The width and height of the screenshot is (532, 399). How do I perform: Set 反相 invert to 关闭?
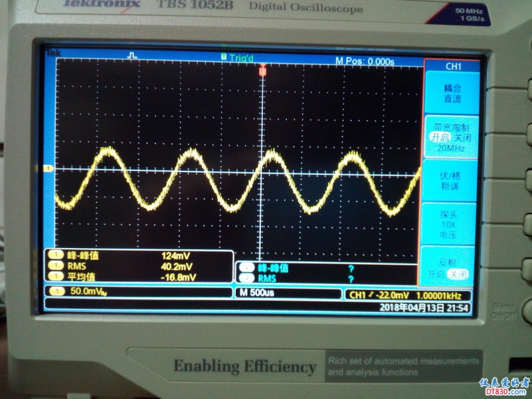tap(460, 274)
